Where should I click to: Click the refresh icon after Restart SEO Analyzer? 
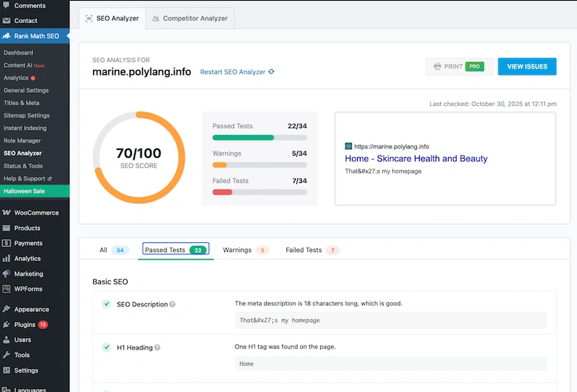271,72
